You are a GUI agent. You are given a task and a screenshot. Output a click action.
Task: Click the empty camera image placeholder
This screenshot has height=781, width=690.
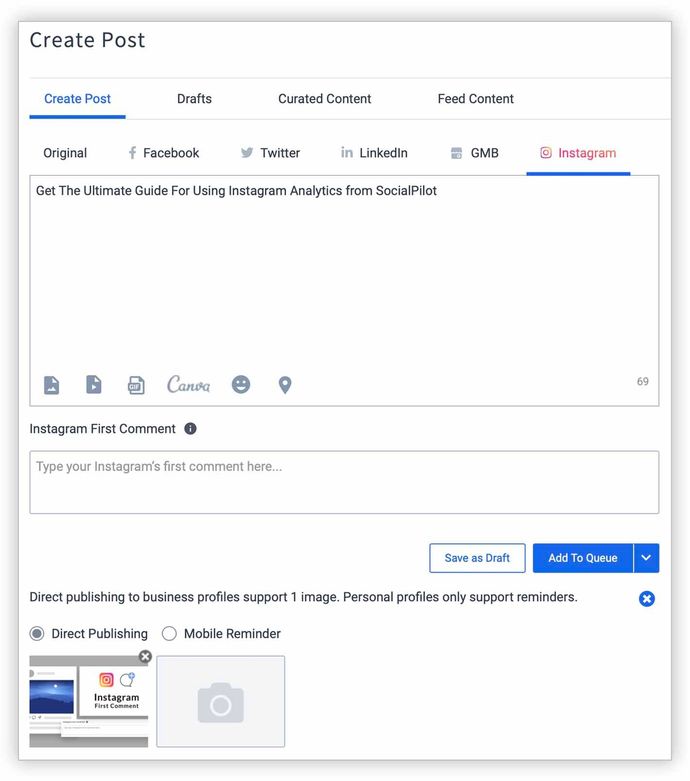[x=221, y=702]
